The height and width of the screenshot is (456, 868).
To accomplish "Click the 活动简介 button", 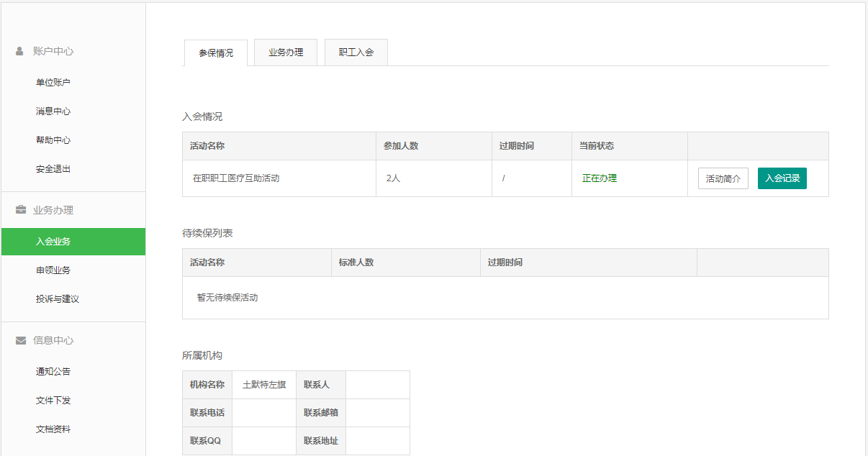I will pos(723,178).
